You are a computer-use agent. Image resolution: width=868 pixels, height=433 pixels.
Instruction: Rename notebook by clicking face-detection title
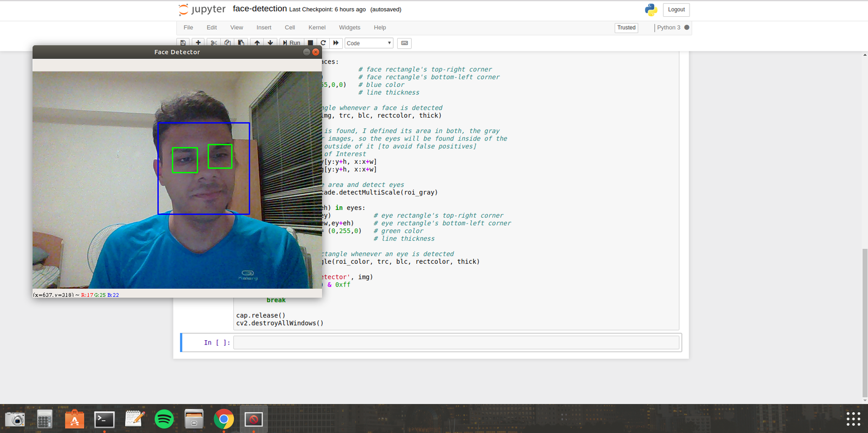click(x=259, y=9)
